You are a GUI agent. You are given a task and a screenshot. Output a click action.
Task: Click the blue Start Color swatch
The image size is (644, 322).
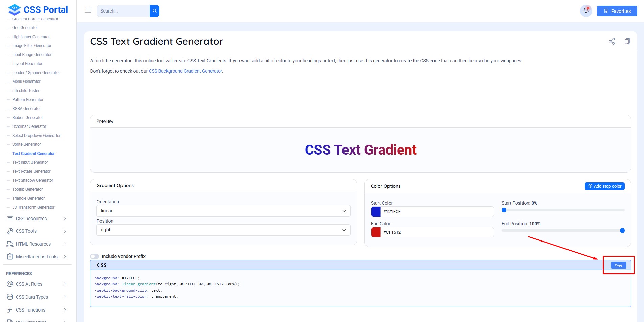coord(376,212)
